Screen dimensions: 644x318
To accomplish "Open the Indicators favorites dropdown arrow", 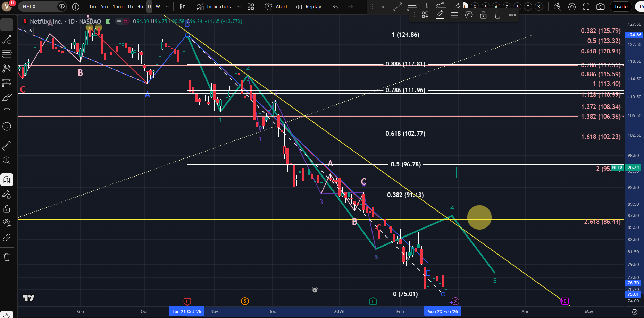I will [x=239, y=7].
